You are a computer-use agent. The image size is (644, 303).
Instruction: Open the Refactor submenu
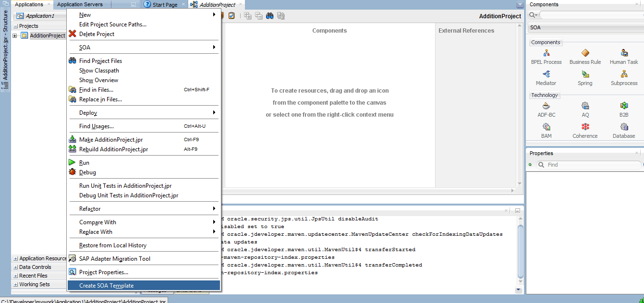[x=144, y=208]
